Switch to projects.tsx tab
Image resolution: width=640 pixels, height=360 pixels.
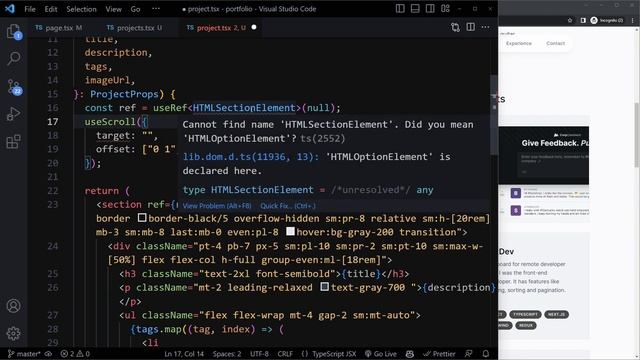pyautogui.click(x=135, y=28)
